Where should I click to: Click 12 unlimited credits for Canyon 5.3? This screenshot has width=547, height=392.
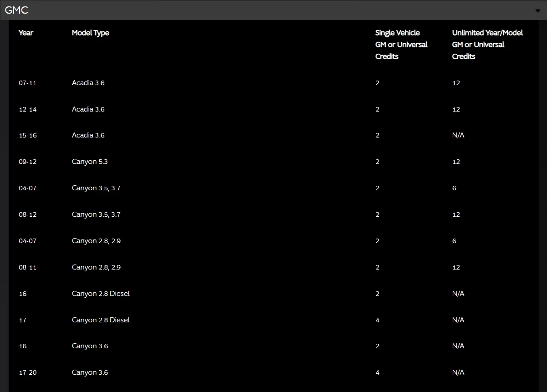pos(456,162)
